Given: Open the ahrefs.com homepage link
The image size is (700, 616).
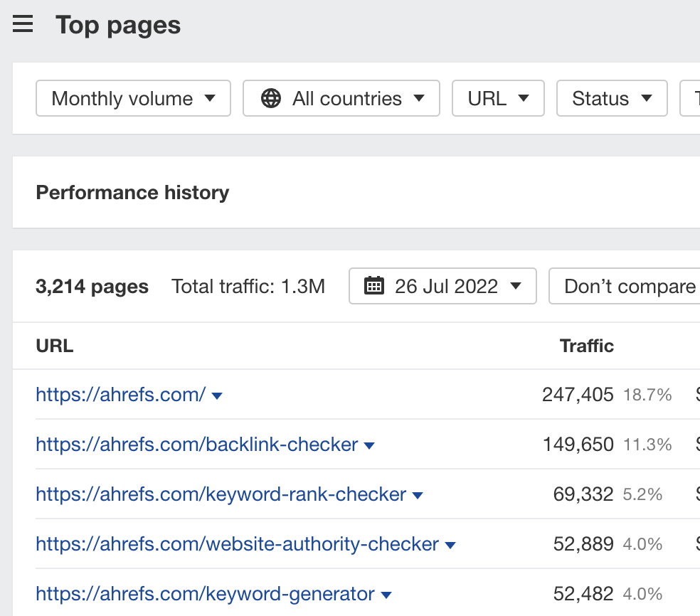Looking at the screenshot, I should 118,394.
